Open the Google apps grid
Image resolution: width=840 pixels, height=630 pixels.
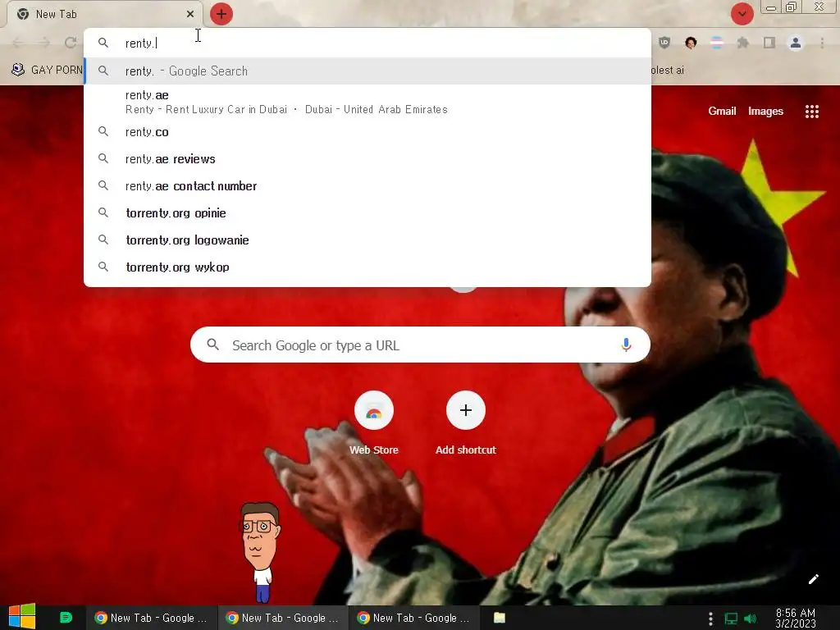[x=811, y=111]
